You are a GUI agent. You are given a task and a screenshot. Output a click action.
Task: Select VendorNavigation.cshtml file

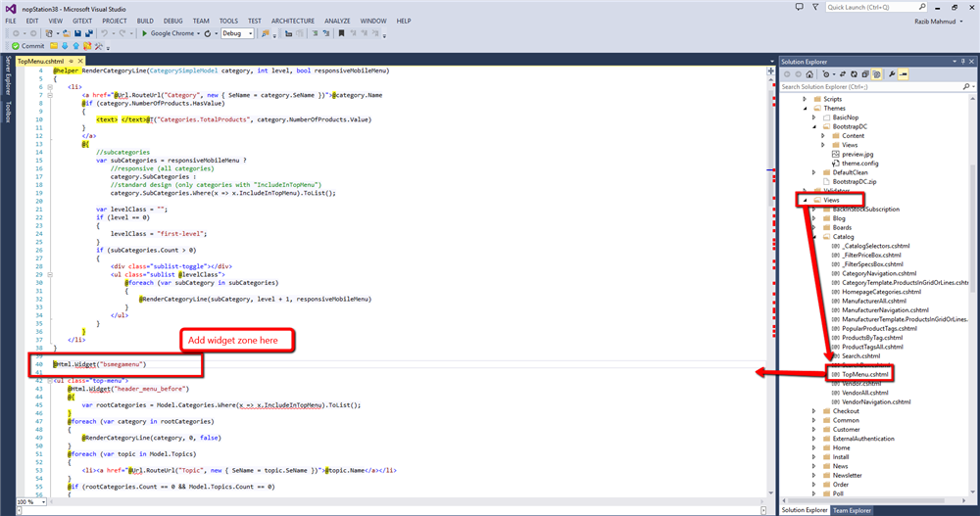pyautogui.click(x=875, y=402)
